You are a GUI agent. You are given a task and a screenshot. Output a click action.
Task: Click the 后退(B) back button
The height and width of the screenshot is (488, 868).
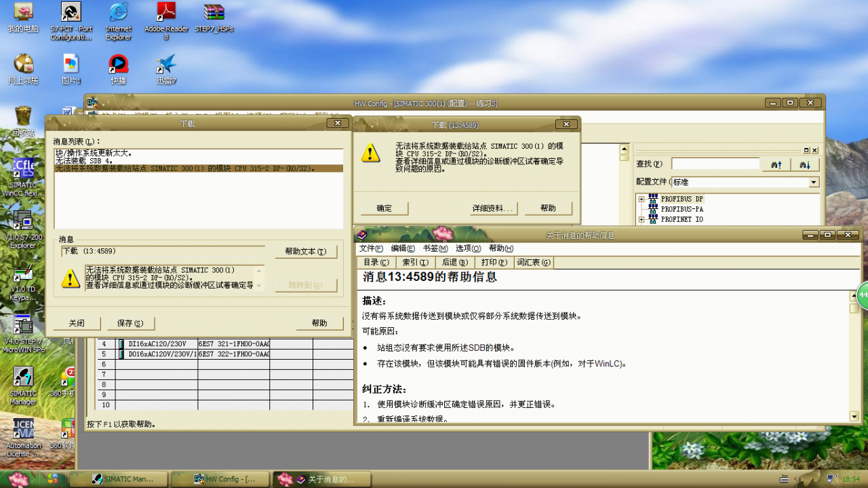coord(454,262)
